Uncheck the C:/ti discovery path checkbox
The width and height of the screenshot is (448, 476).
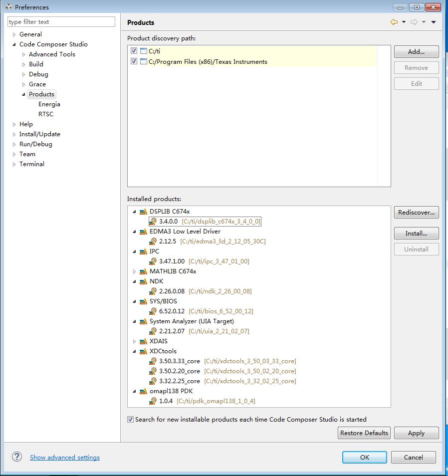[134, 51]
